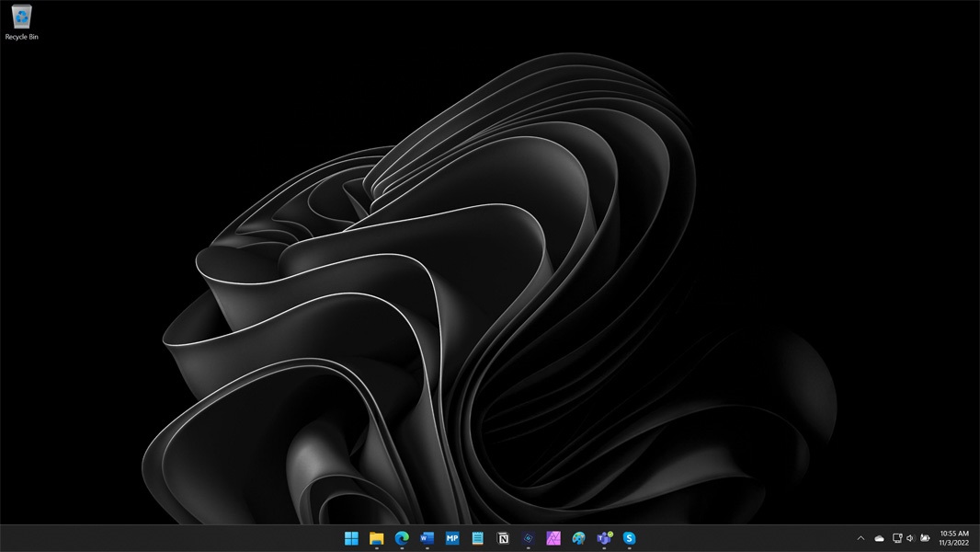This screenshot has height=552, width=980.
Task: Click the speaker volume tray icon
Action: (x=910, y=538)
